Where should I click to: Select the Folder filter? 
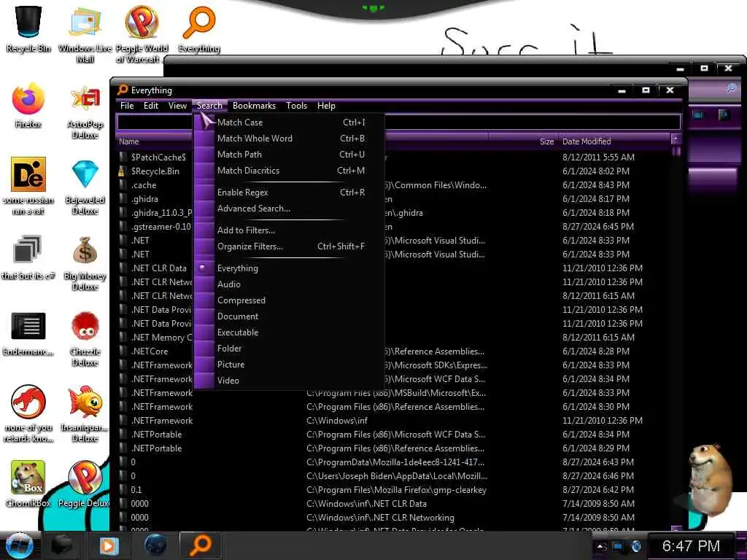290,349
